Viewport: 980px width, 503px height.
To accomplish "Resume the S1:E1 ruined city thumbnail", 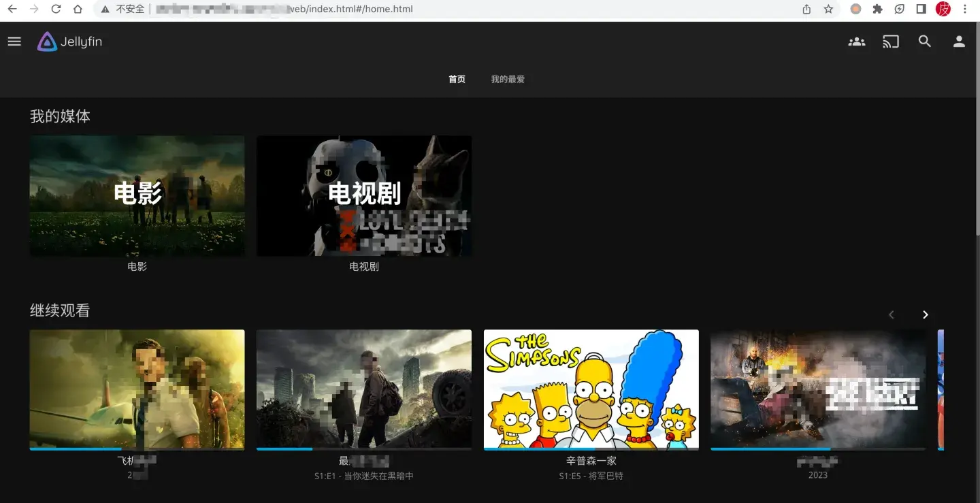I will pos(364,389).
